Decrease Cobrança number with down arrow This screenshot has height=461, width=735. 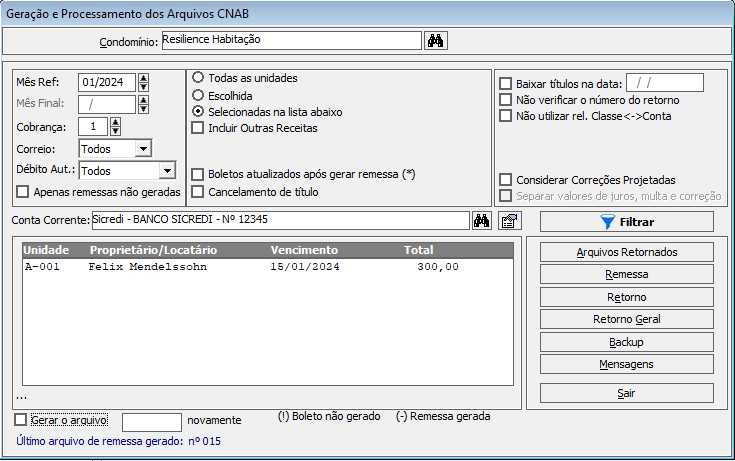pyautogui.click(x=115, y=131)
